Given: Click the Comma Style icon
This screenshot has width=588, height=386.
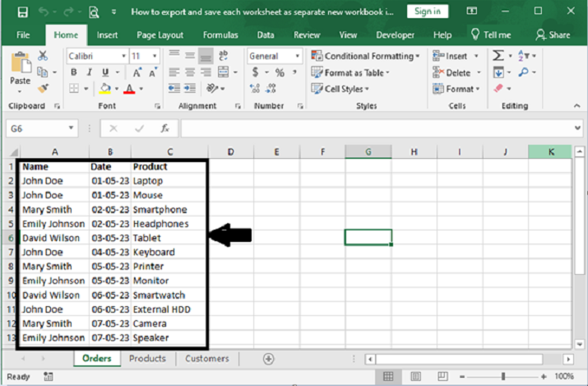Looking at the screenshot, I should tap(294, 72).
